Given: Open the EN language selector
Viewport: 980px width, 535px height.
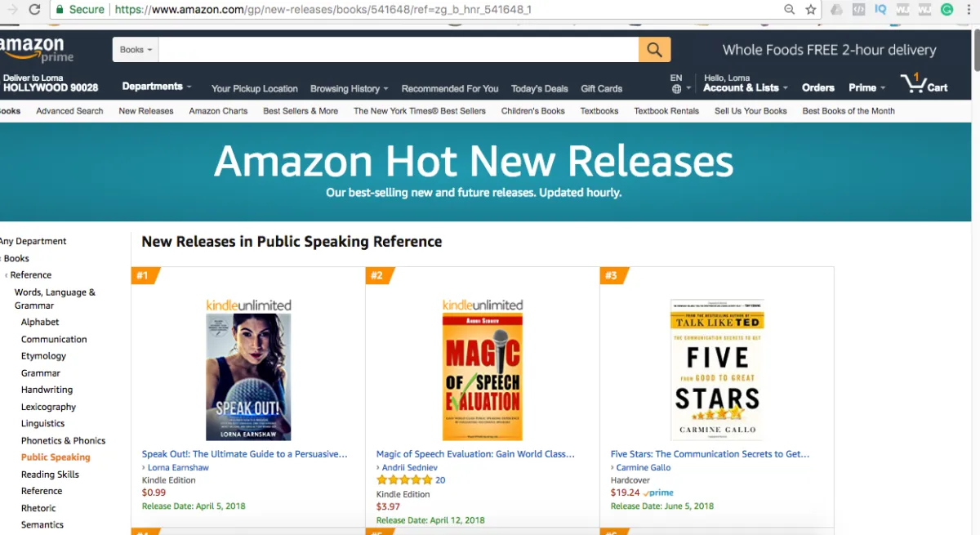Looking at the screenshot, I should coord(679,84).
